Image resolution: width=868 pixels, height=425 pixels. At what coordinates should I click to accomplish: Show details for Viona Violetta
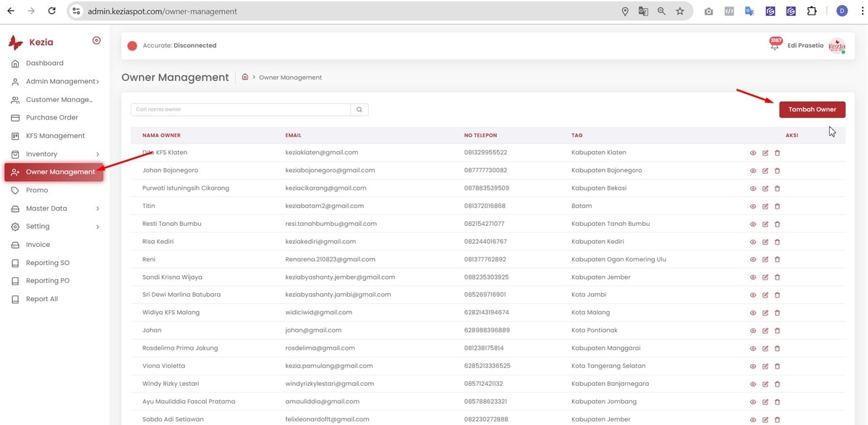[x=753, y=366]
